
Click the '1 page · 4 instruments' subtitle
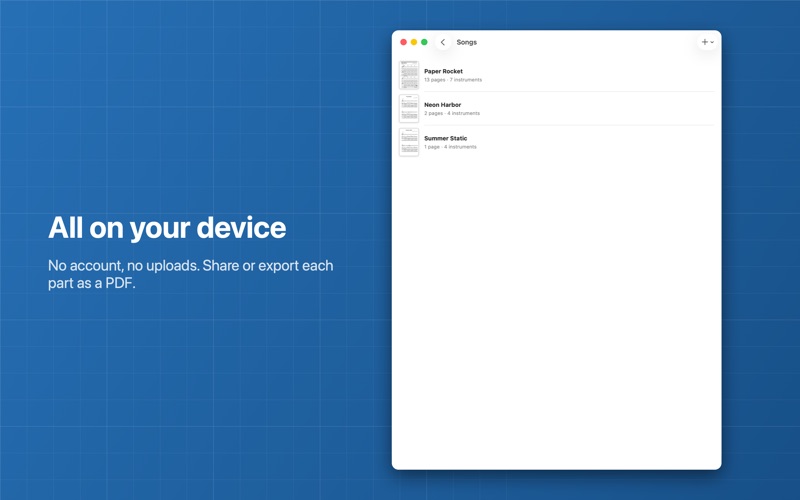click(x=451, y=147)
